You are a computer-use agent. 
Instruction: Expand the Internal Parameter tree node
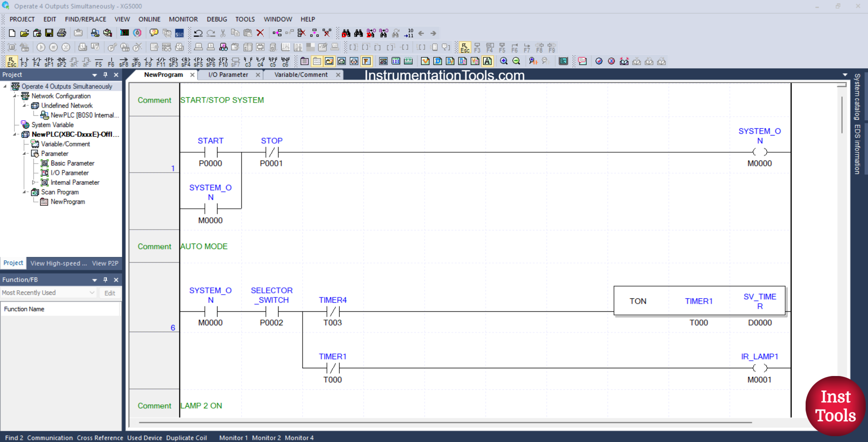pyautogui.click(x=34, y=182)
